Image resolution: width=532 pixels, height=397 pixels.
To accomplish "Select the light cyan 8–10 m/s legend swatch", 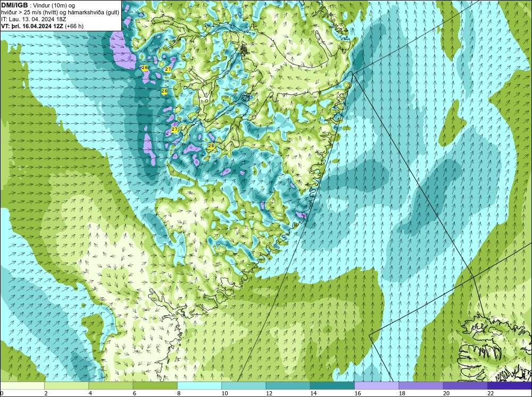I will coord(199,385).
